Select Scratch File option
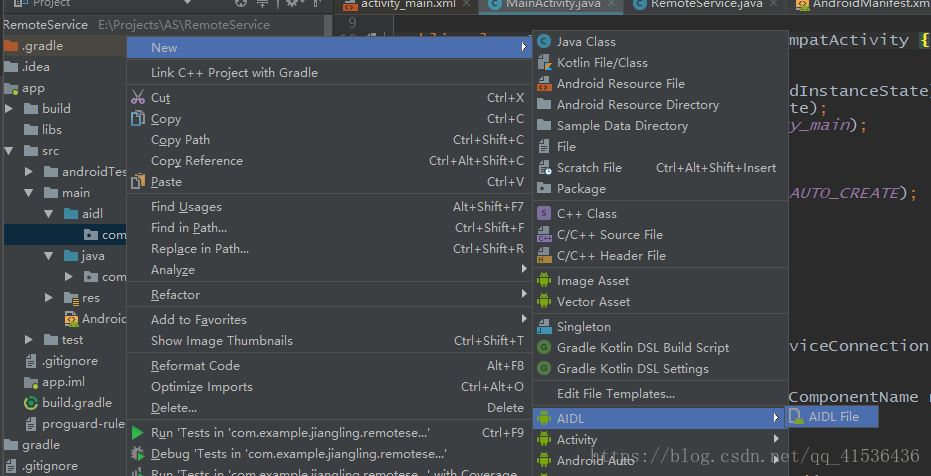Viewport: 931px width, 476px height. point(660,168)
